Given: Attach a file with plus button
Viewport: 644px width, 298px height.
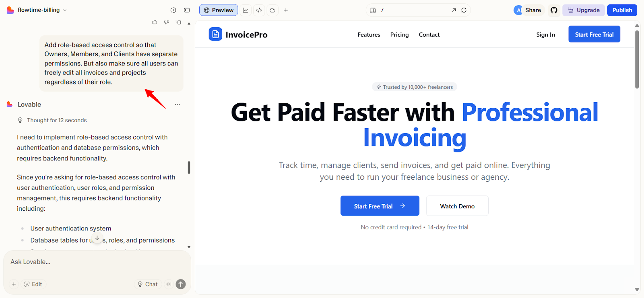Looking at the screenshot, I should pos(14,284).
